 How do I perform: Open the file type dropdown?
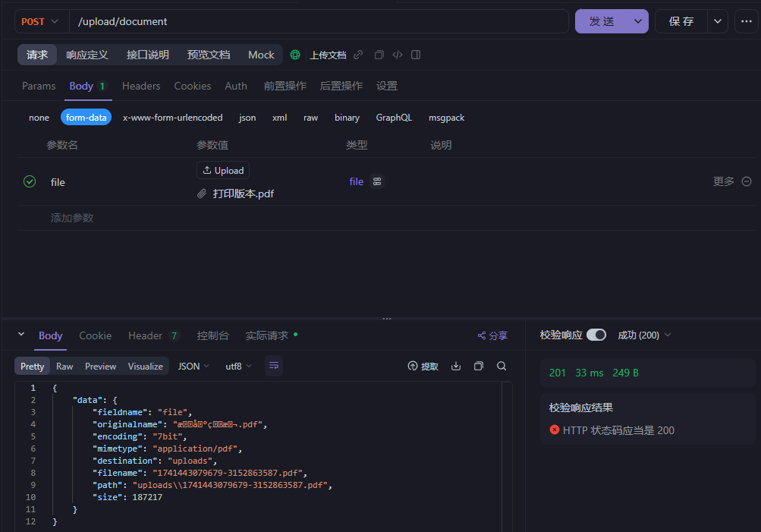click(x=357, y=181)
